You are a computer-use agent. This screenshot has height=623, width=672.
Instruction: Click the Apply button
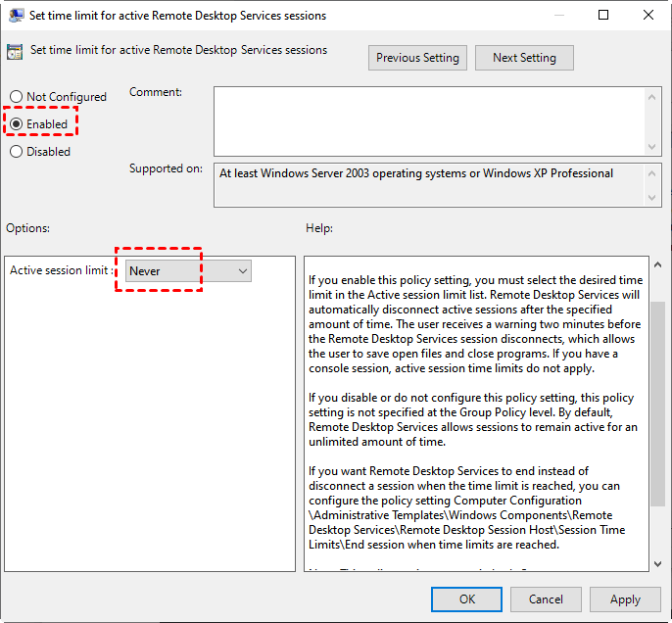[x=625, y=599]
